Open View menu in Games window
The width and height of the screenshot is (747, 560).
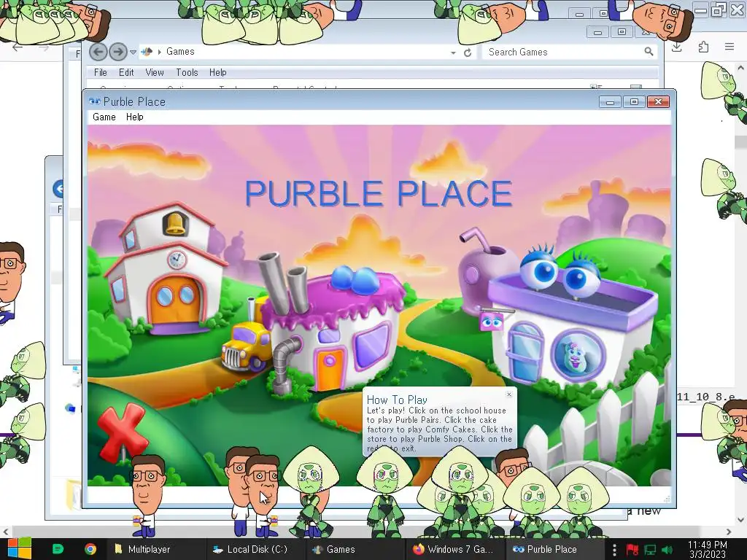[155, 72]
